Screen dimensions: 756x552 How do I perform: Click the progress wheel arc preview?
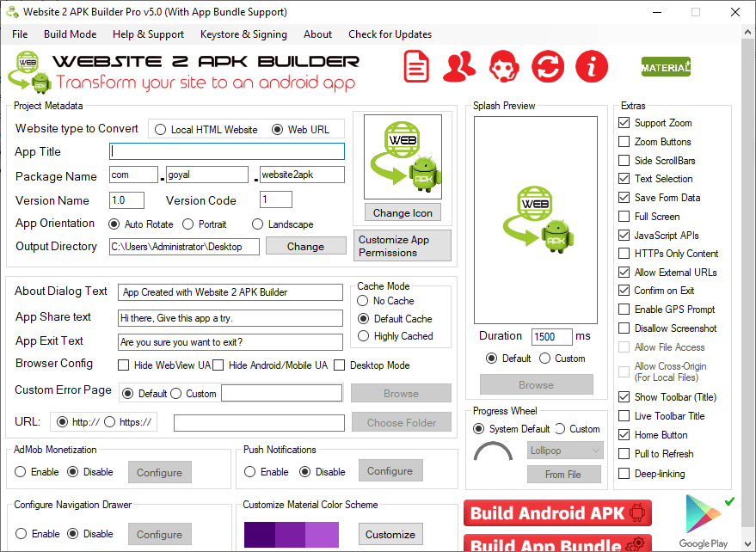click(x=493, y=451)
